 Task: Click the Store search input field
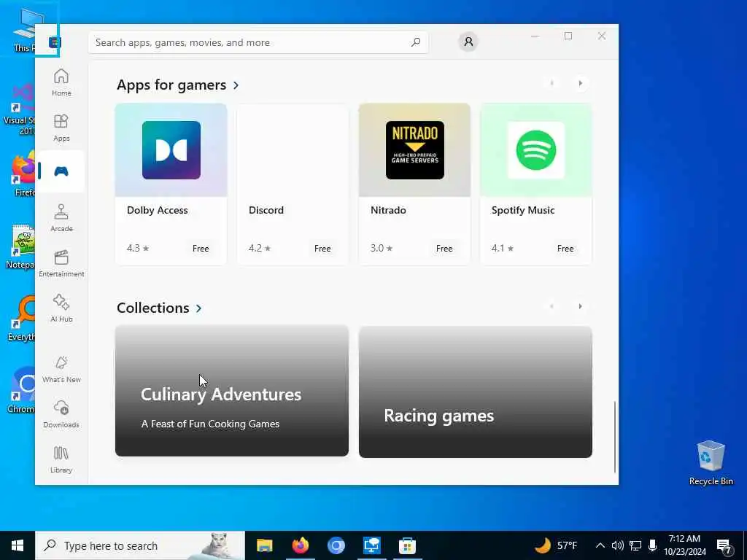258,42
